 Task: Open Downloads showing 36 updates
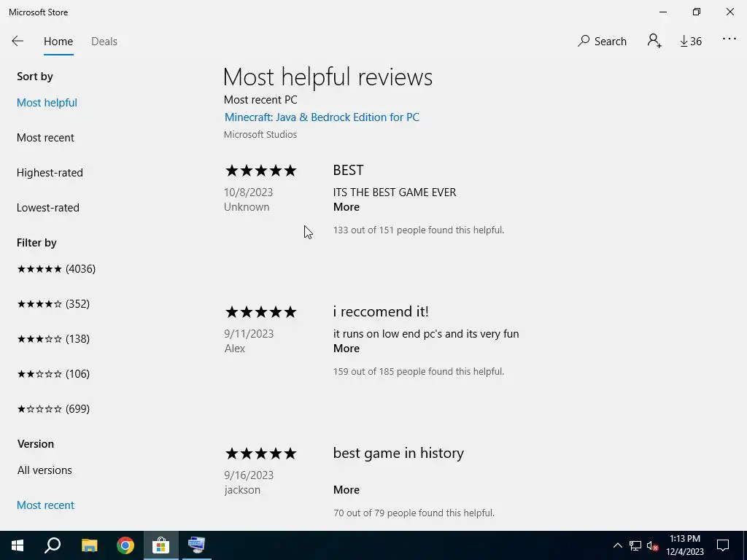point(691,42)
